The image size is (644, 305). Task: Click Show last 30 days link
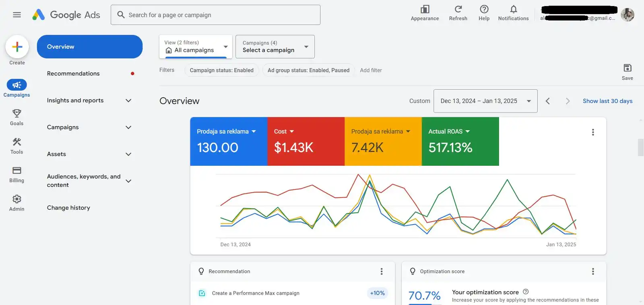tap(607, 101)
